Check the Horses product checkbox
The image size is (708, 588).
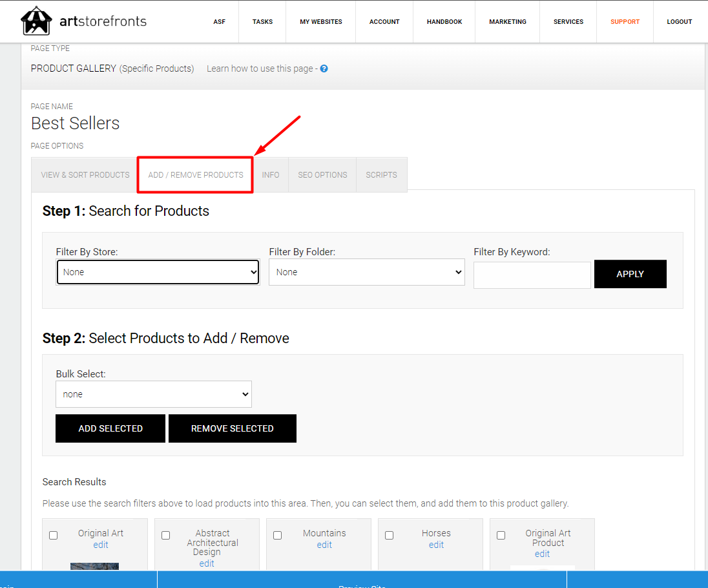pos(389,535)
